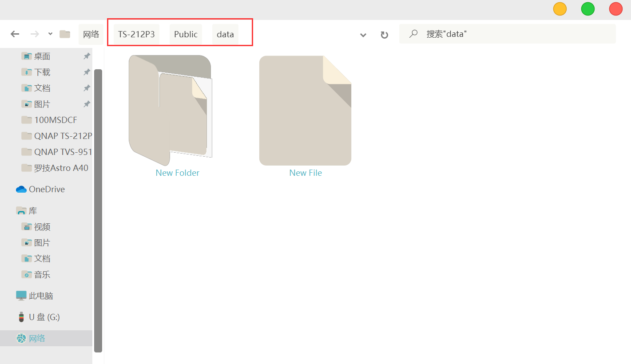
Task: Unpin 桌面 via its pin icon
Action: pos(87,56)
